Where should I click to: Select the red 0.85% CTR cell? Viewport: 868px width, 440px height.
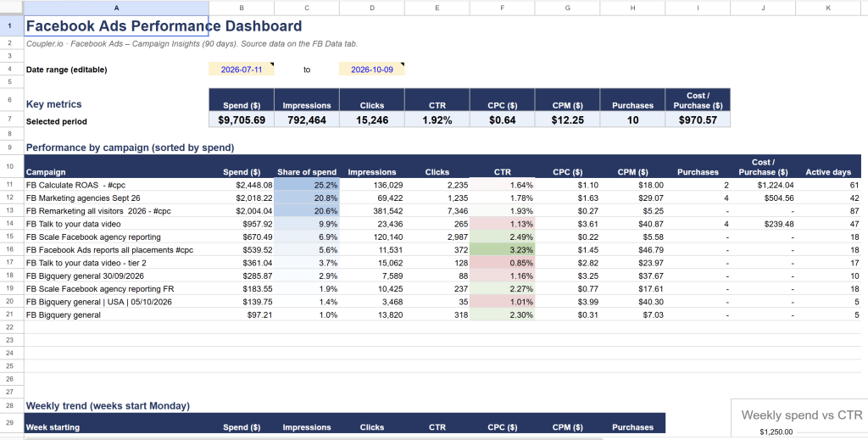tap(503, 263)
